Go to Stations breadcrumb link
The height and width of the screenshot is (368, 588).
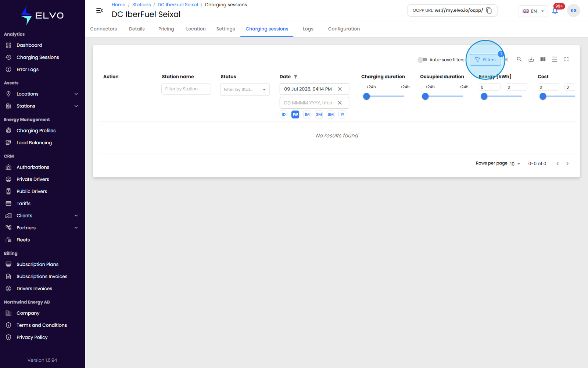tap(141, 5)
